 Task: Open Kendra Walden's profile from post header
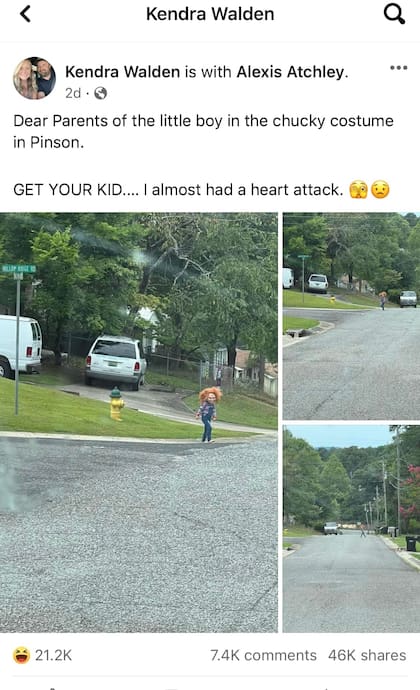pyautogui.click(x=122, y=72)
